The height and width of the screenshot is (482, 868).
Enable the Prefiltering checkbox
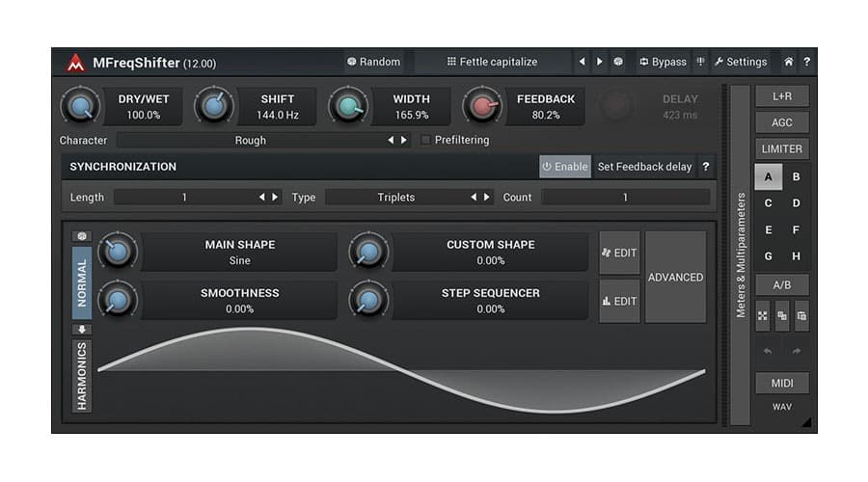tap(425, 140)
